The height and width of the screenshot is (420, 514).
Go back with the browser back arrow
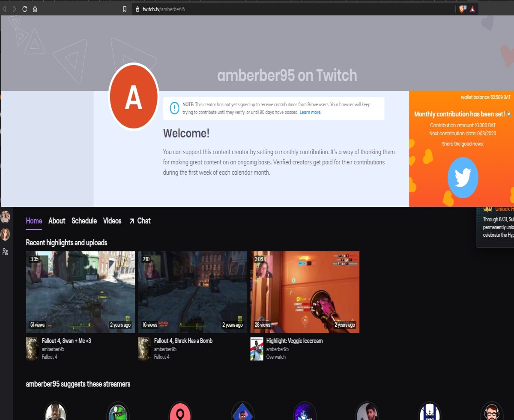4,9
